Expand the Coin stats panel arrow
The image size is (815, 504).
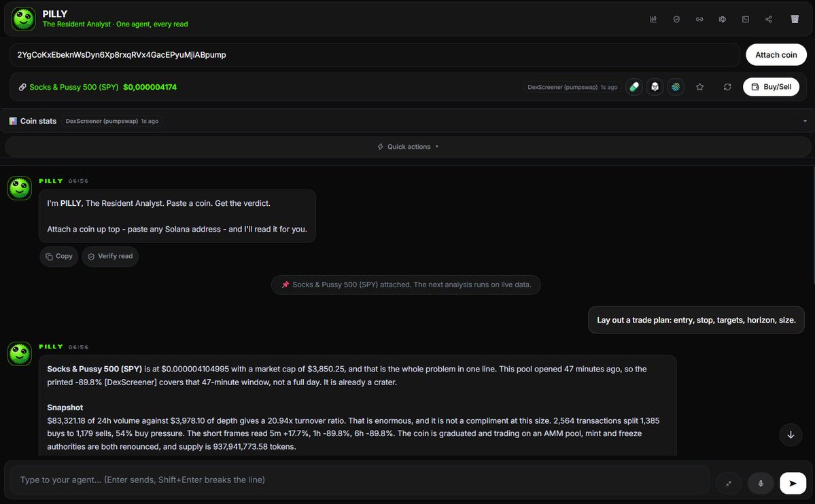point(805,121)
